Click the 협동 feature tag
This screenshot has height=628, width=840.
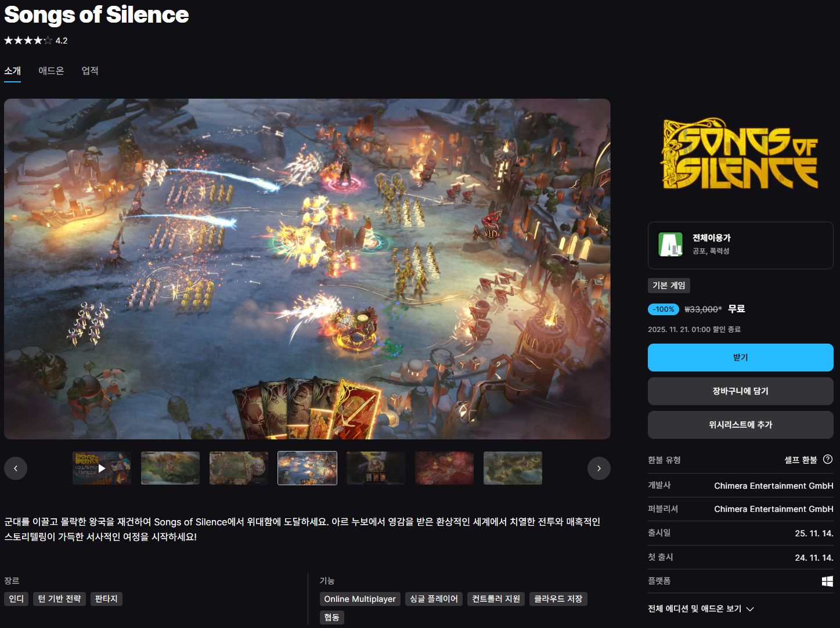click(x=332, y=618)
